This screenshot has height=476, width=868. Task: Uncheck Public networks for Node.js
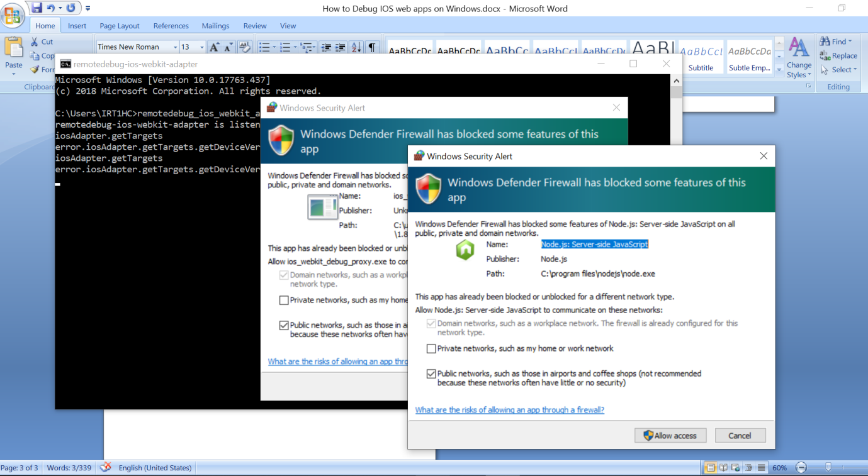point(431,374)
